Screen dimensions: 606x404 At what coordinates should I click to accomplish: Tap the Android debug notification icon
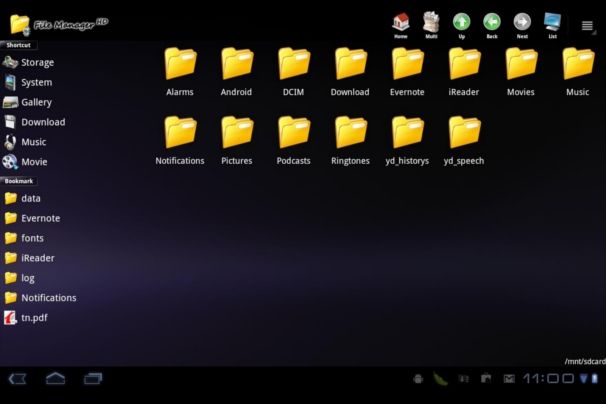click(x=418, y=379)
